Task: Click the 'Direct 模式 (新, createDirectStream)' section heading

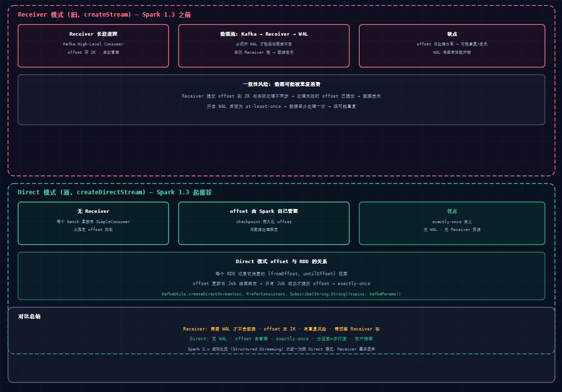Action: tap(115, 192)
